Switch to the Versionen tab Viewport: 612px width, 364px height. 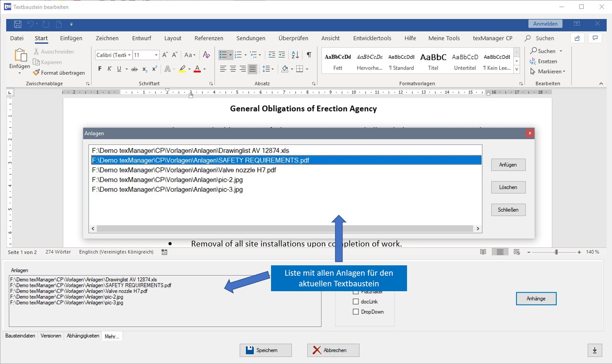click(x=51, y=336)
